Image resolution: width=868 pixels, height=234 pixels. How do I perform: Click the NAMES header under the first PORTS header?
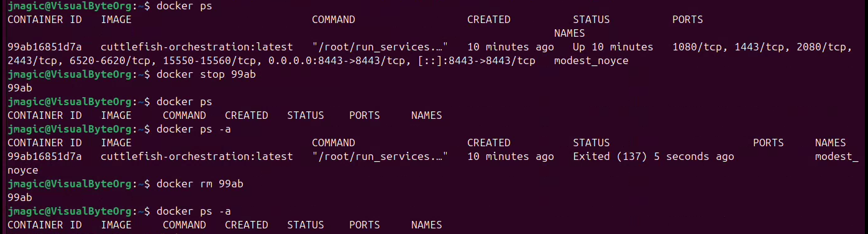pos(569,34)
